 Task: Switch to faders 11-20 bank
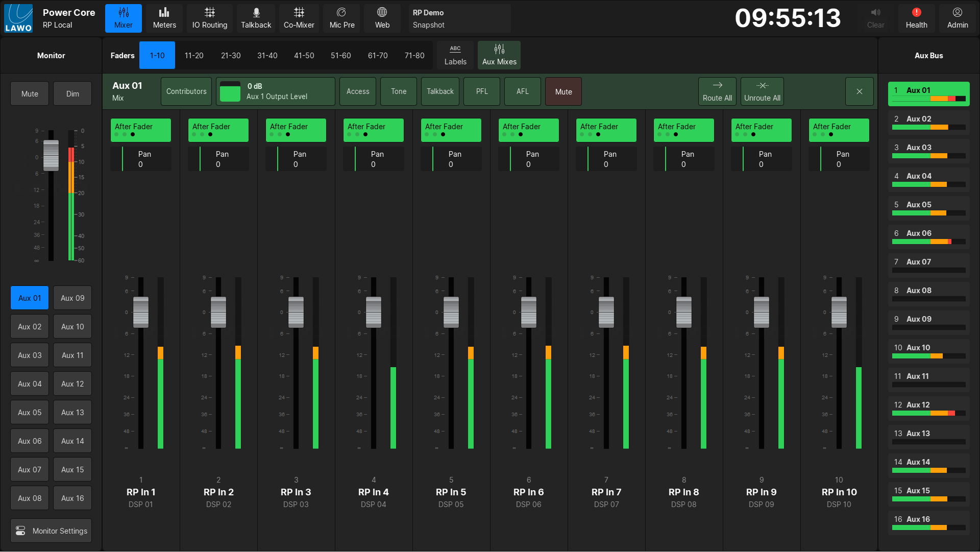pyautogui.click(x=193, y=55)
